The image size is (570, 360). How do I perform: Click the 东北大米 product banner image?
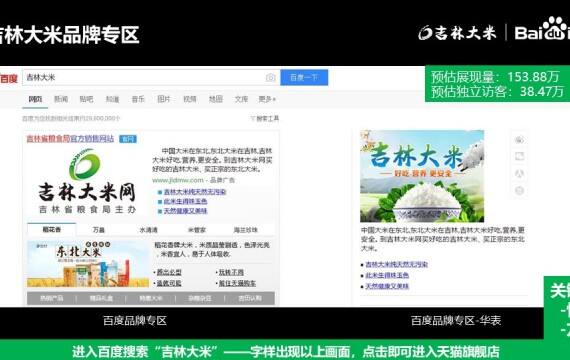88,264
